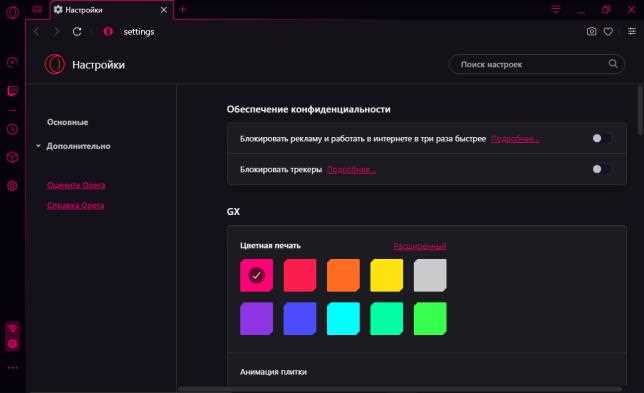This screenshot has width=644, height=393.
Task: Enable the ad blocking toggle
Action: click(x=602, y=139)
